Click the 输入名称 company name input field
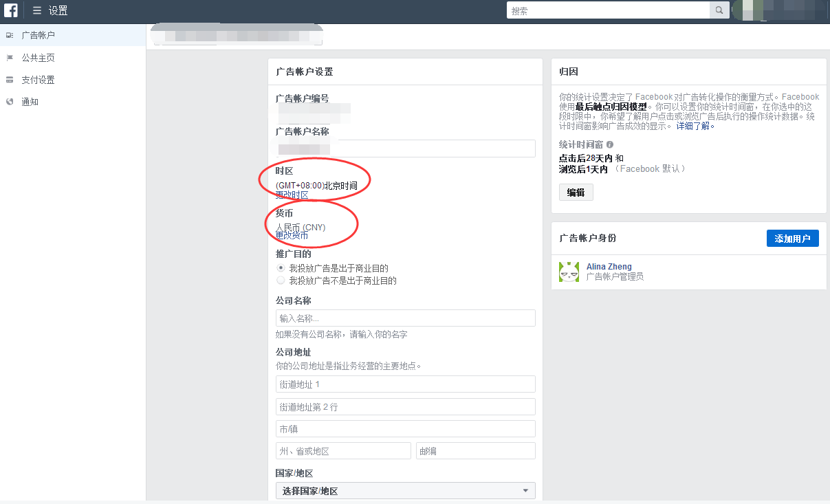Screen dimensions: 830x504 (405, 318)
